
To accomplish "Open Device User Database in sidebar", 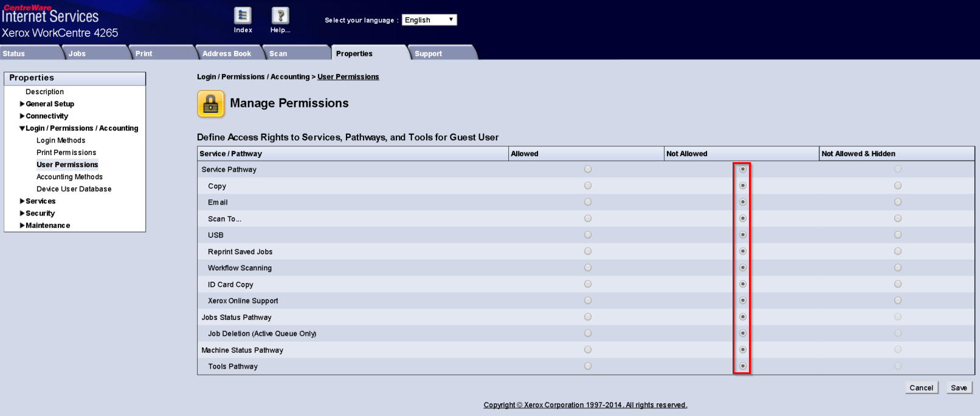I will point(74,189).
